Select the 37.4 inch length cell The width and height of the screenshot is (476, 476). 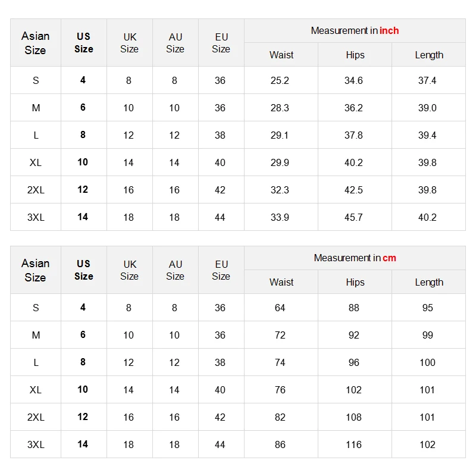coord(427,80)
